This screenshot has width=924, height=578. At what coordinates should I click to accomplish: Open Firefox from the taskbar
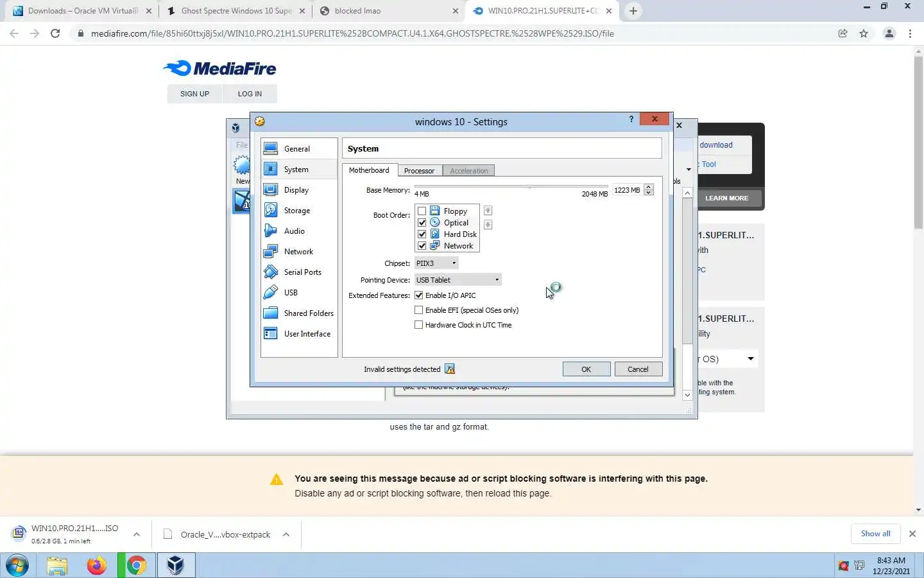[97, 565]
